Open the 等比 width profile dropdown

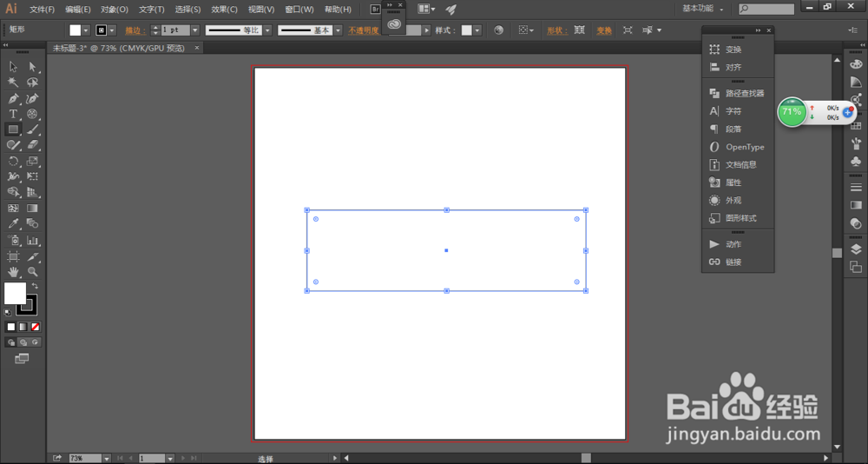click(267, 30)
